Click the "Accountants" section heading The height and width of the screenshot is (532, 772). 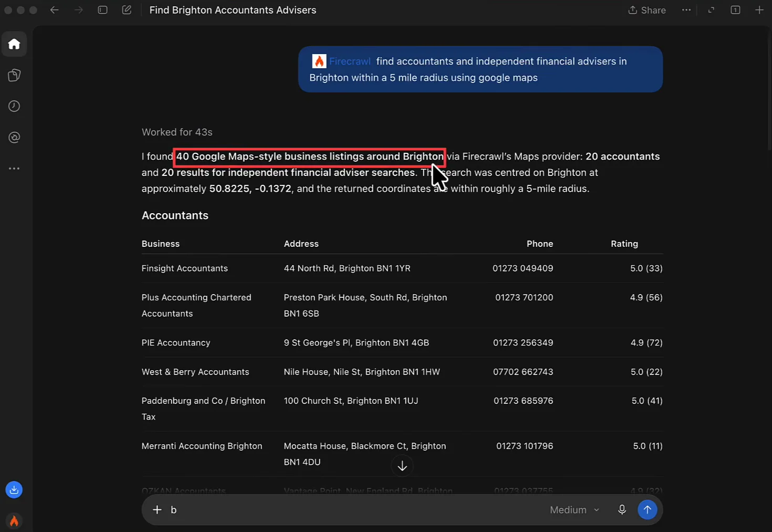[175, 215]
